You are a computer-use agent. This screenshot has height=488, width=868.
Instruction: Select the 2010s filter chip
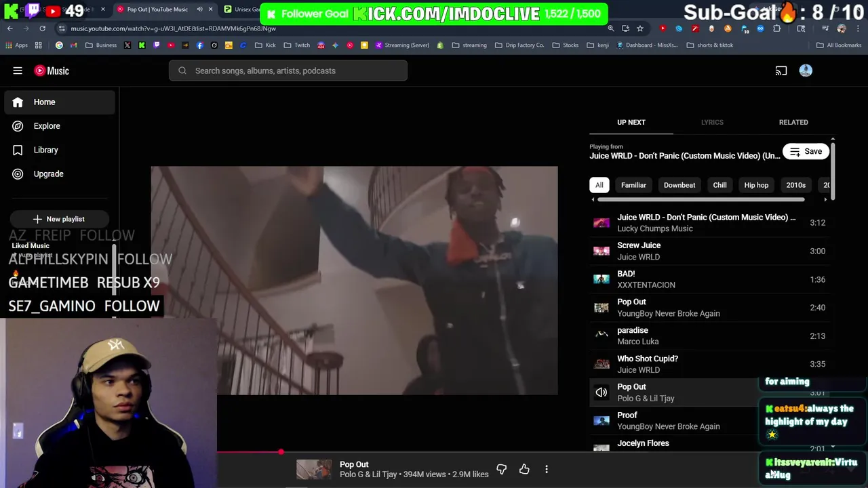pos(795,185)
